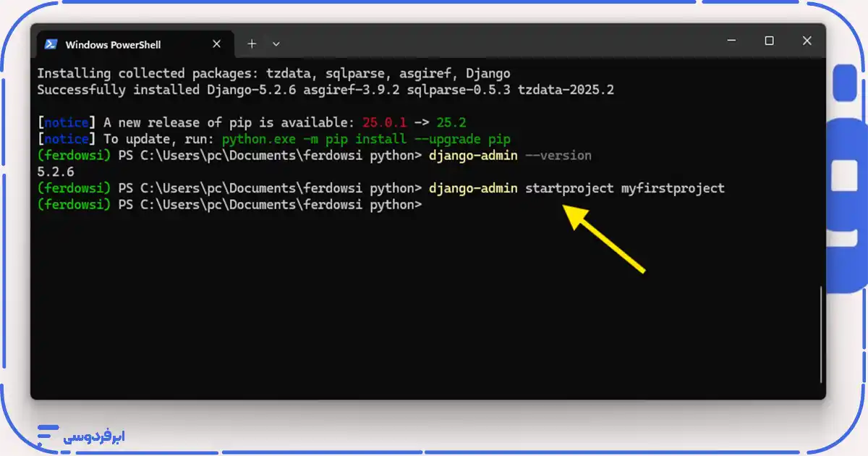This screenshot has height=456, width=868.
Task: Maximize the terminal window
Action: tap(769, 41)
